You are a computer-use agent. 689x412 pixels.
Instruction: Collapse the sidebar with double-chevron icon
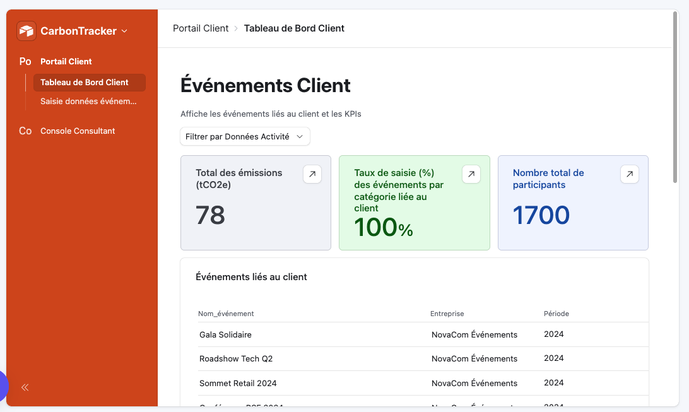pyautogui.click(x=25, y=387)
